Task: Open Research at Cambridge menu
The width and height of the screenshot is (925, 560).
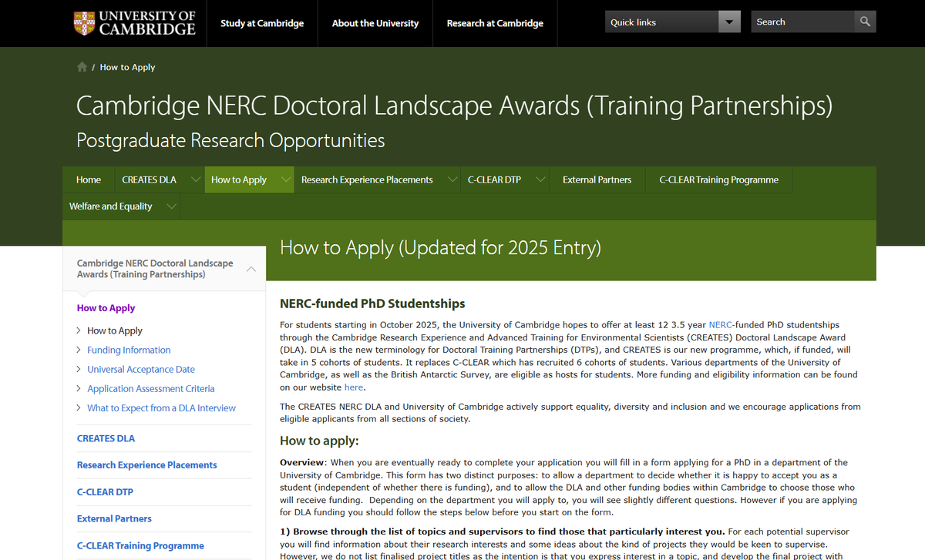Action: [495, 23]
